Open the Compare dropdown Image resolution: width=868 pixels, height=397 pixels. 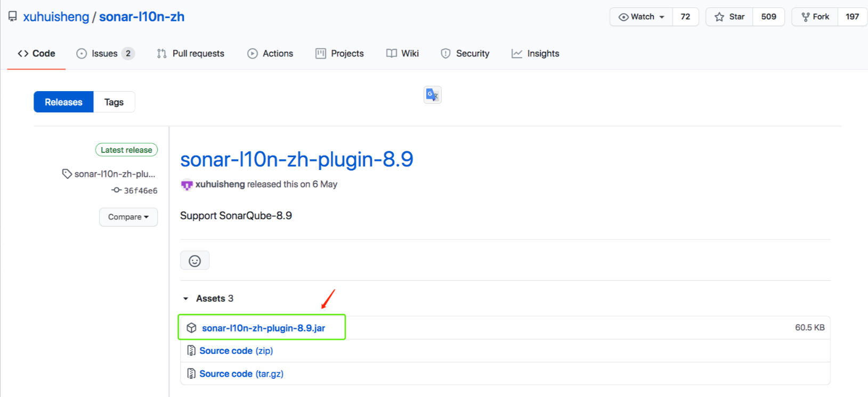pyautogui.click(x=128, y=217)
